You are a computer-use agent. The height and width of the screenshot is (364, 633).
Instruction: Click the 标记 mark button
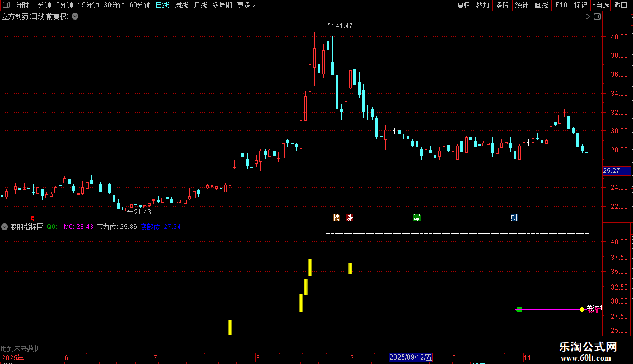[580, 5]
